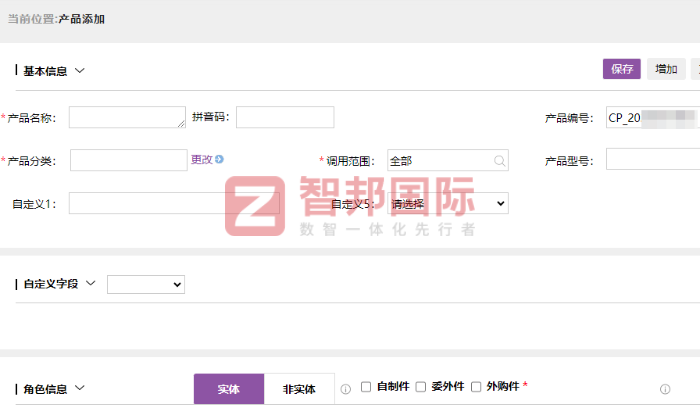Switch to the 实体 tab
This screenshot has height=412, width=700.
(x=228, y=389)
